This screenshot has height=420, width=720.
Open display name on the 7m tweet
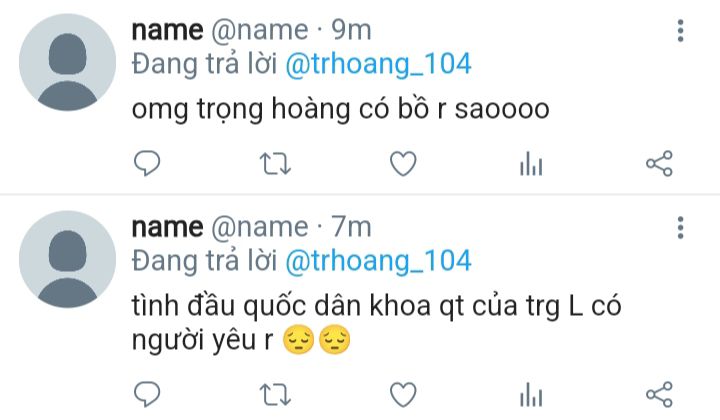[167, 227]
